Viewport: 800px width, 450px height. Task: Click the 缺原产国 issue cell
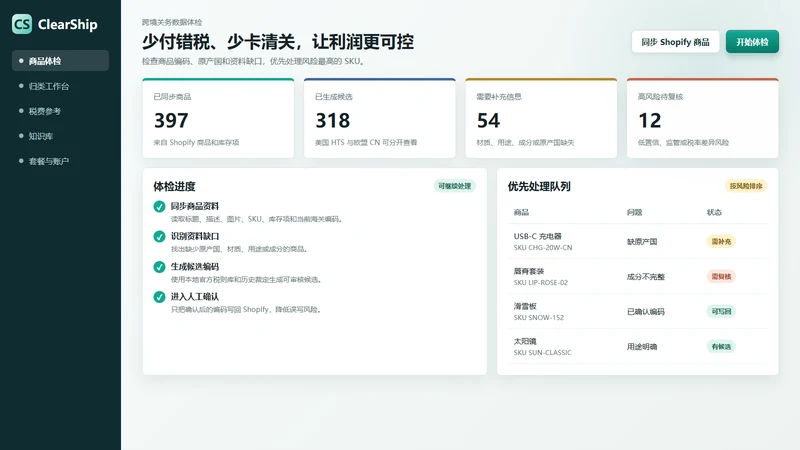[642, 242]
